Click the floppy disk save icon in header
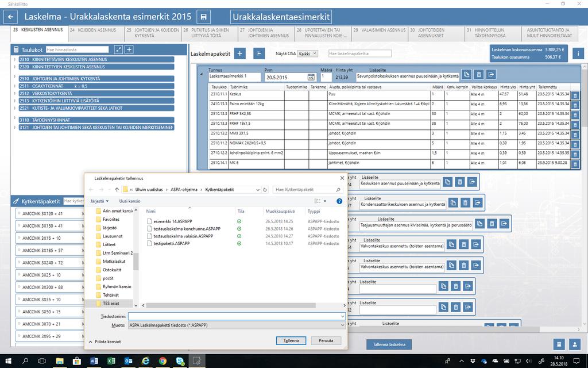This screenshot has height=368, width=588. point(204,17)
